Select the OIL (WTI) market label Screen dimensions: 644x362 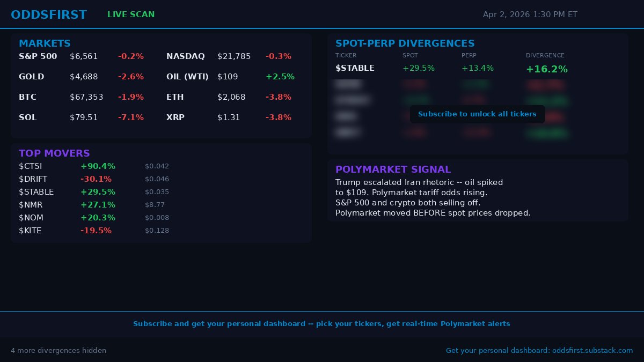coord(187,77)
